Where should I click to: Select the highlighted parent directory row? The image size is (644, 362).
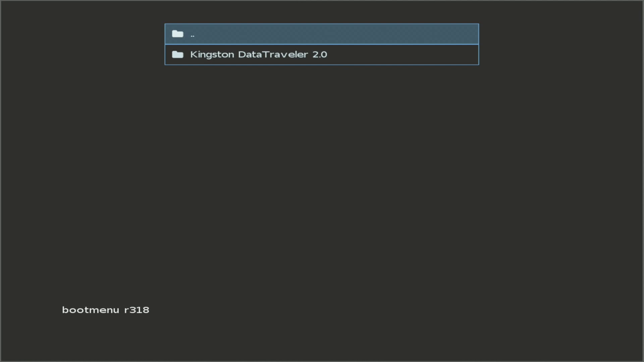tap(321, 34)
